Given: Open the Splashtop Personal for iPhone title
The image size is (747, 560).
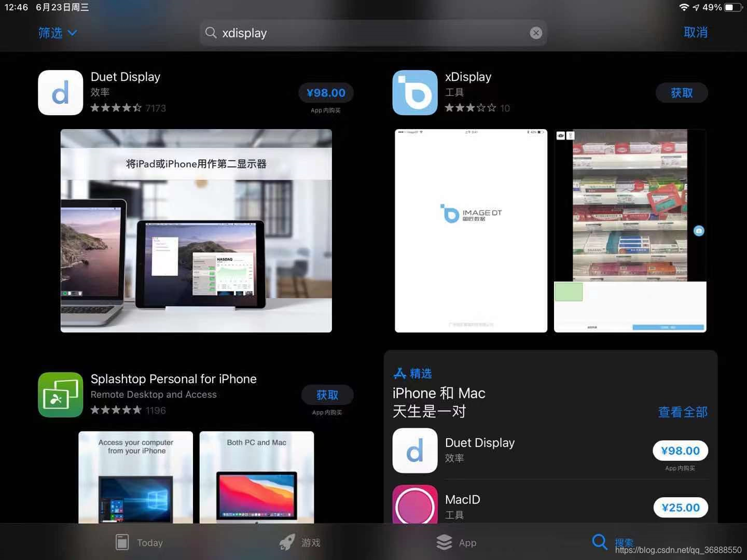Looking at the screenshot, I should point(174,379).
